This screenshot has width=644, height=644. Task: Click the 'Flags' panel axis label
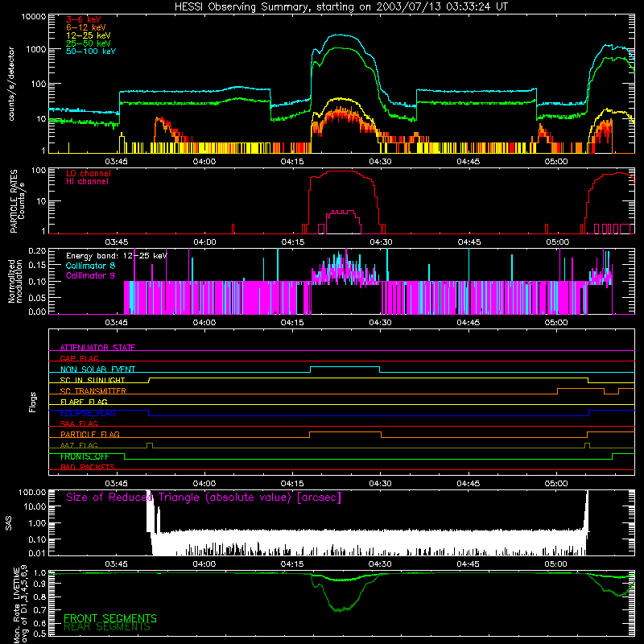33,402
